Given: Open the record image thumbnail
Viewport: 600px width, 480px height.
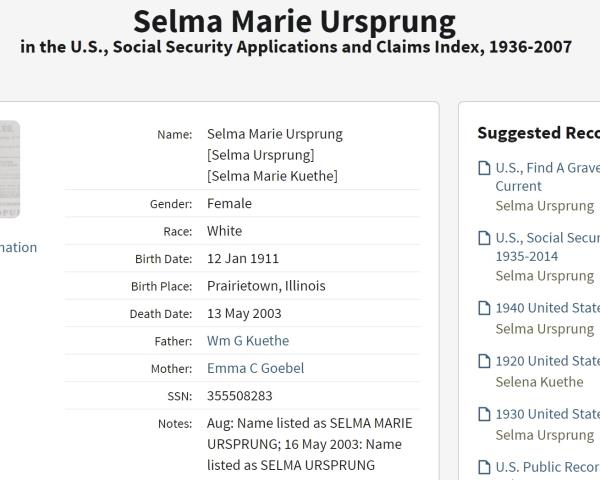Looking at the screenshot, I should (x=9, y=169).
